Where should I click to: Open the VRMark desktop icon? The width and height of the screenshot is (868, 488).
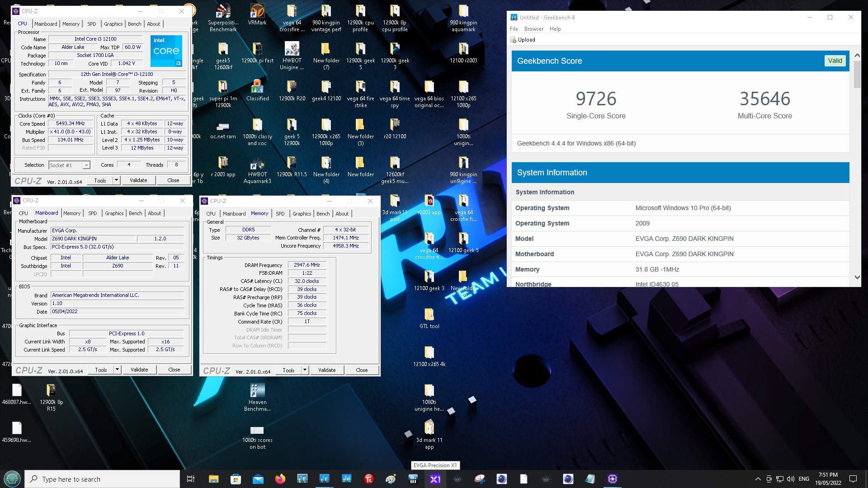tap(257, 14)
